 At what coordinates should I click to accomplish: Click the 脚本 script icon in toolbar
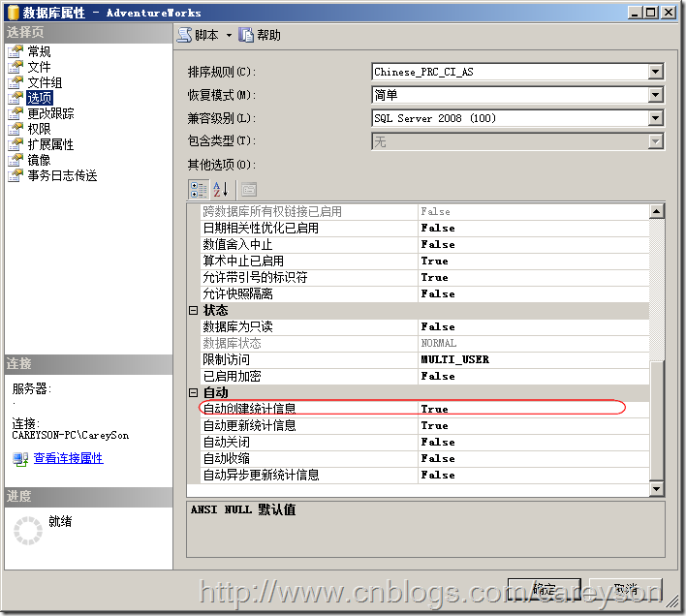184,35
